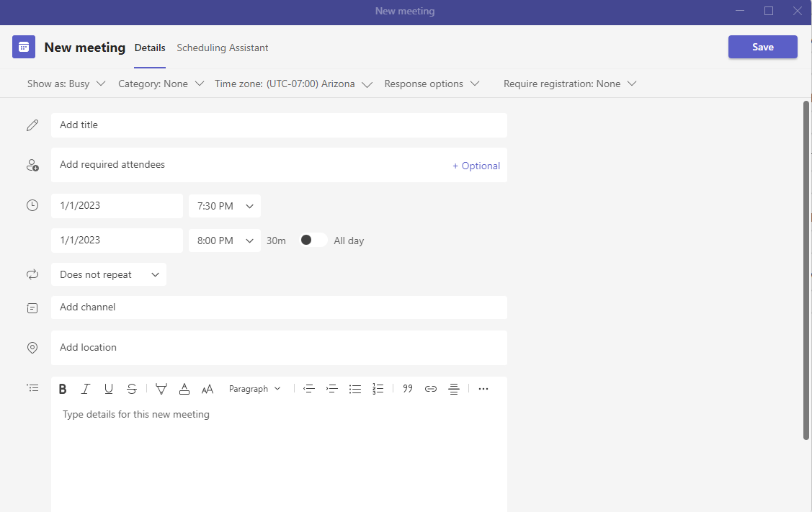Open the Response options menu
Image resolution: width=812 pixels, height=512 pixels.
432,84
